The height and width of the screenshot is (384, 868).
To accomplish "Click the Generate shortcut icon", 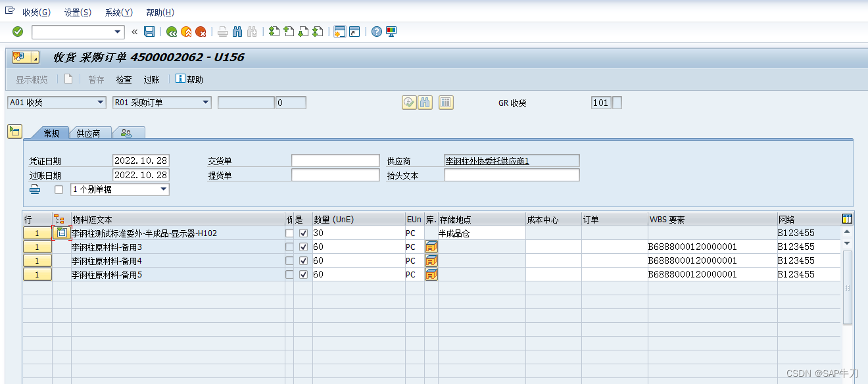I will [x=354, y=32].
